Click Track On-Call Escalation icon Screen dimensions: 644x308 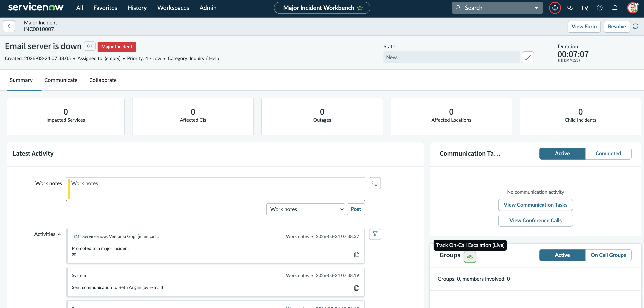tap(470, 257)
